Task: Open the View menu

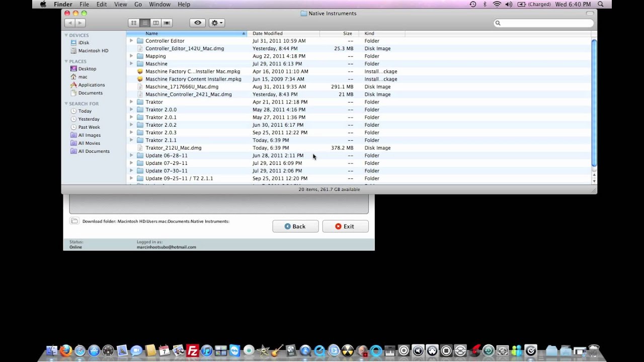Action: pyautogui.click(x=121, y=4)
